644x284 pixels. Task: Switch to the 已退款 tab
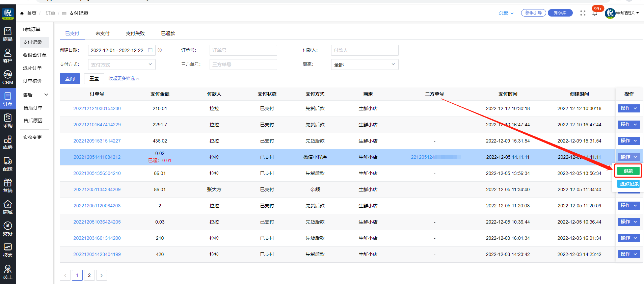point(168,33)
